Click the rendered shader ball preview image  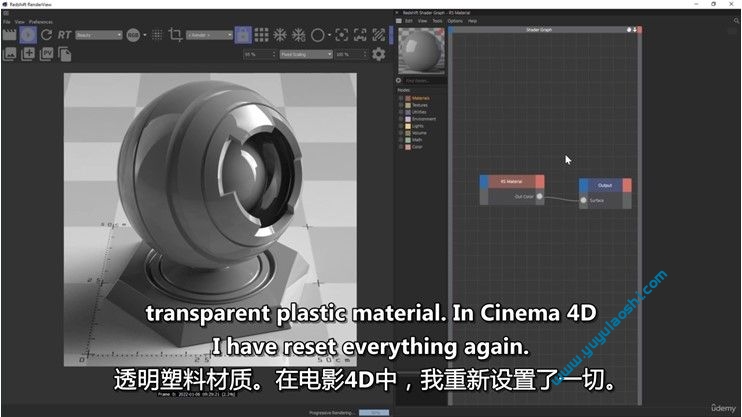tap(210, 219)
